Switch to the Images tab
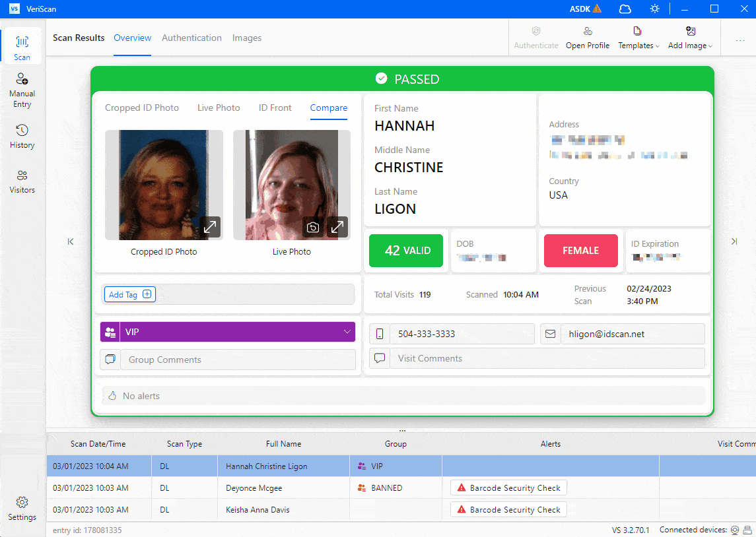 point(246,38)
